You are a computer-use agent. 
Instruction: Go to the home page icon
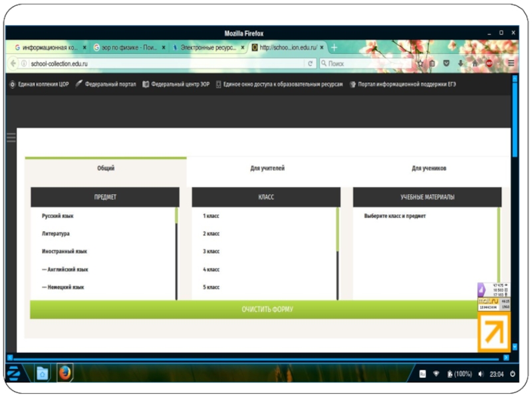pos(475,63)
